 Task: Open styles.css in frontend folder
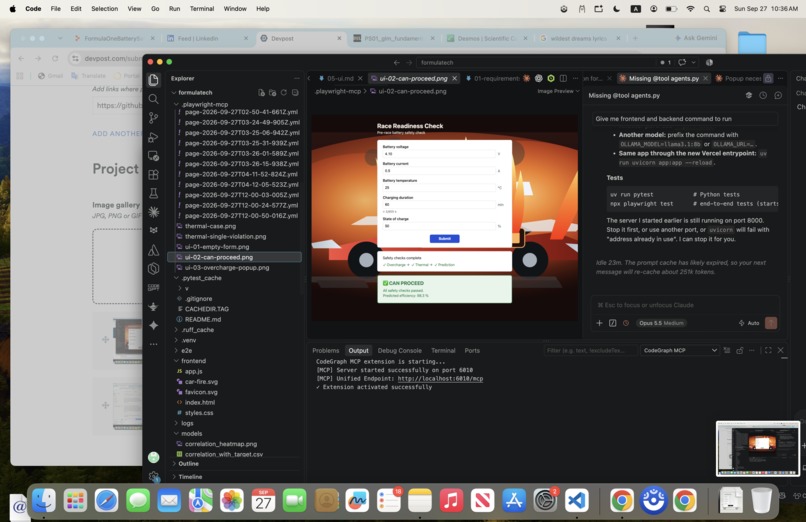[x=199, y=413]
